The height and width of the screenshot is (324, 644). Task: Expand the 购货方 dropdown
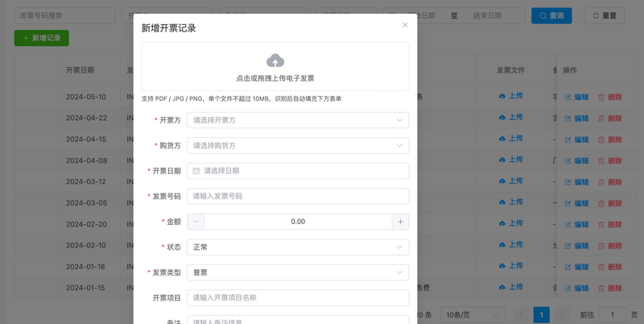click(x=298, y=146)
